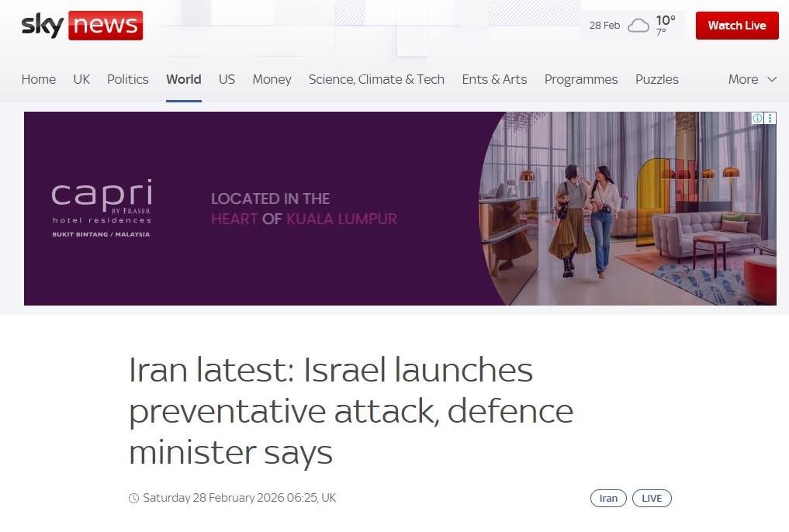The width and height of the screenshot is (789, 532).
Task: Click the Capri hotel lobby ad image
Action: [x=628, y=208]
